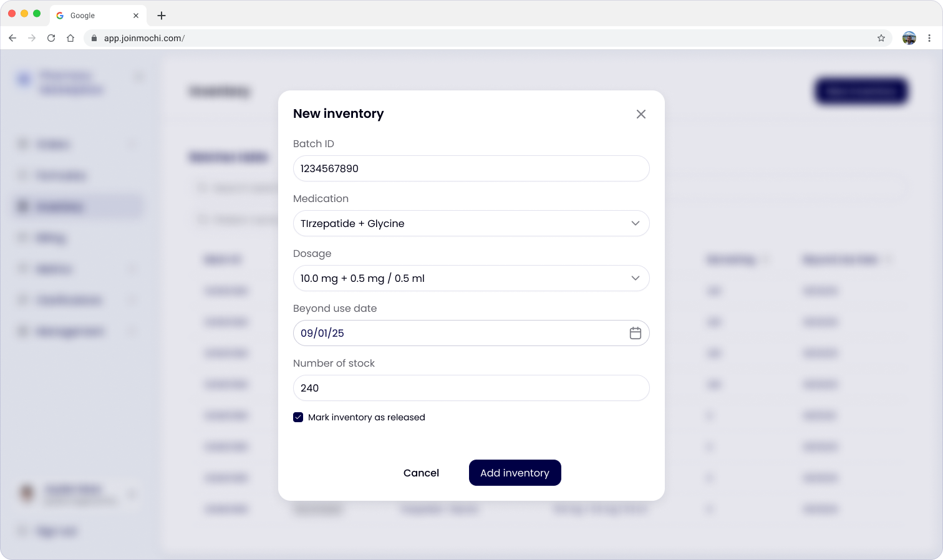Click the site lock icon in address bar
This screenshot has width=943, height=560.
[94, 38]
